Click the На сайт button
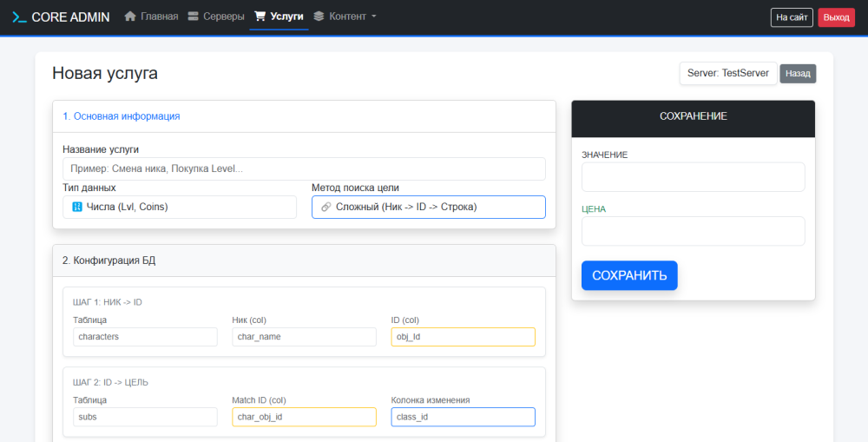This screenshot has width=868, height=442. 792,17
